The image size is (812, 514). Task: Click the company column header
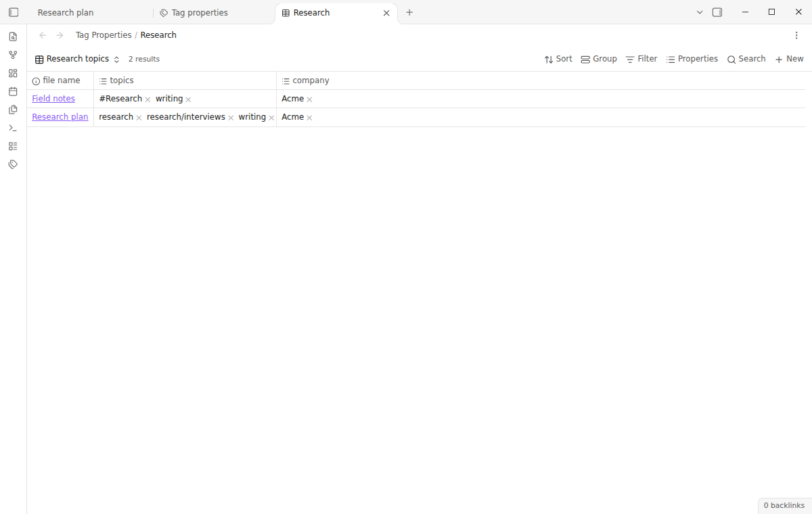(541, 80)
